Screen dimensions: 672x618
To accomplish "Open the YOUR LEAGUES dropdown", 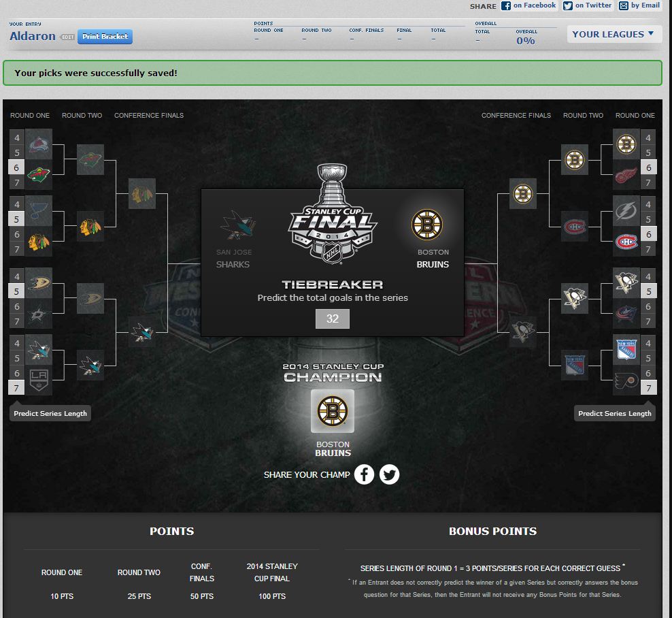I will [614, 34].
